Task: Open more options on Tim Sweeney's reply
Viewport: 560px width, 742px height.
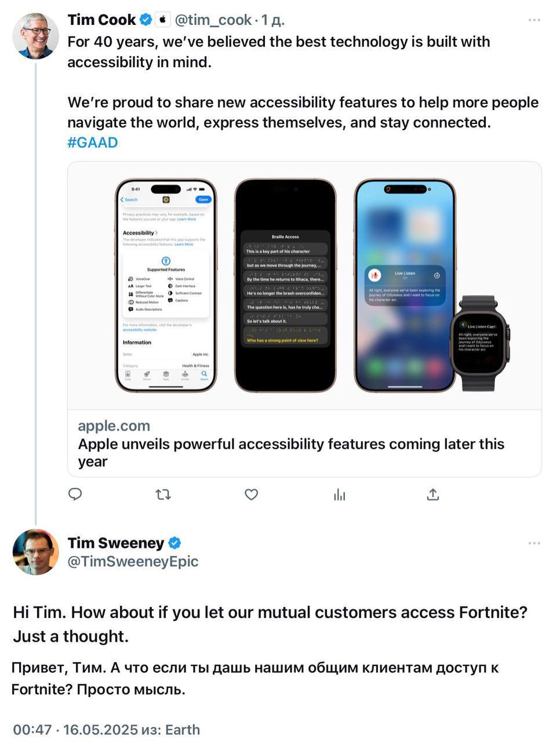Action: pos(534,543)
